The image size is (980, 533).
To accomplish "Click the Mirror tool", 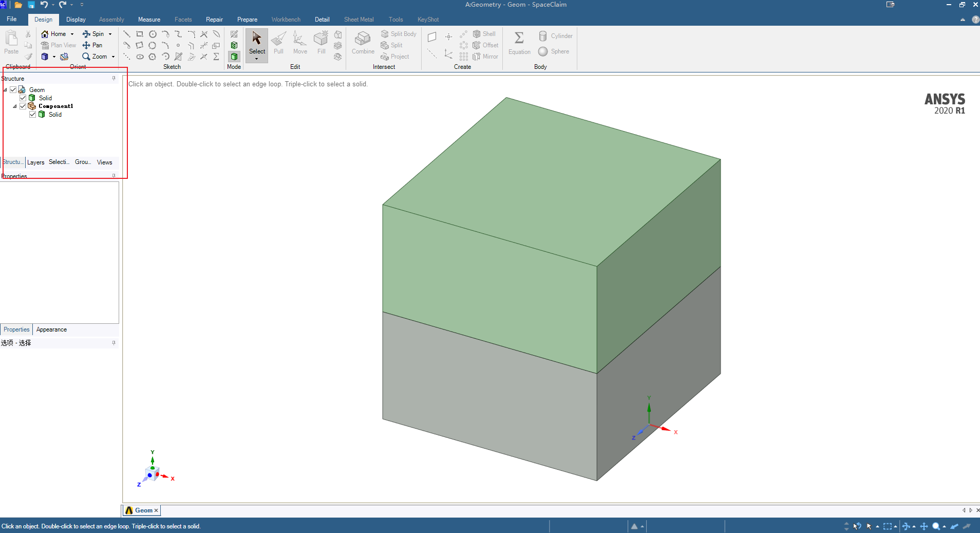I will tap(485, 57).
